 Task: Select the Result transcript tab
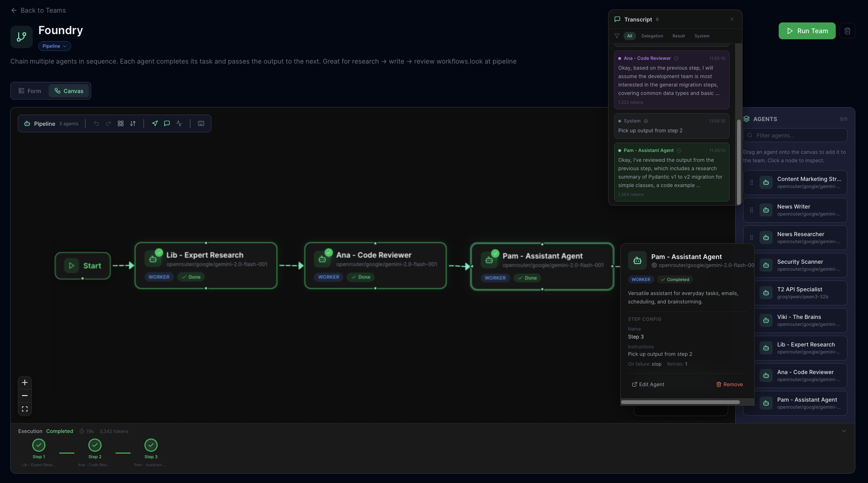pos(678,36)
